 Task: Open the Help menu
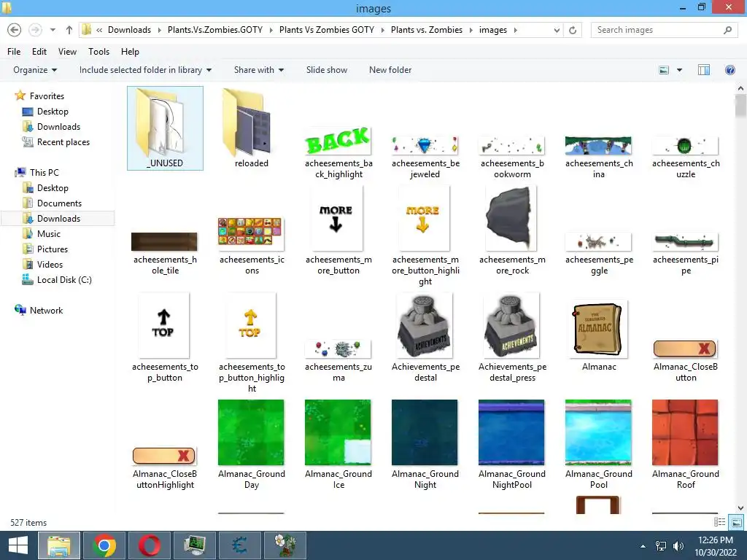click(130, 52)
